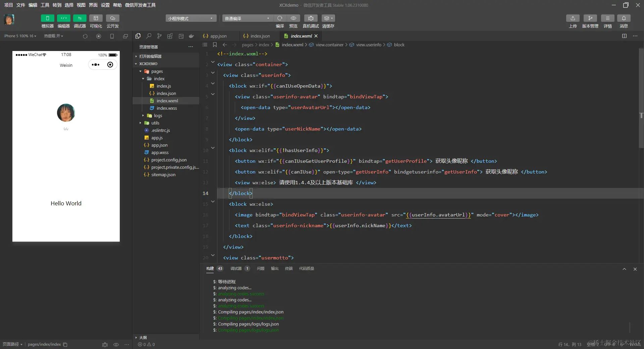The height and width of the screenshot is (349, 644).
Task: Click the split editor icon
Action: coord(624,36)
